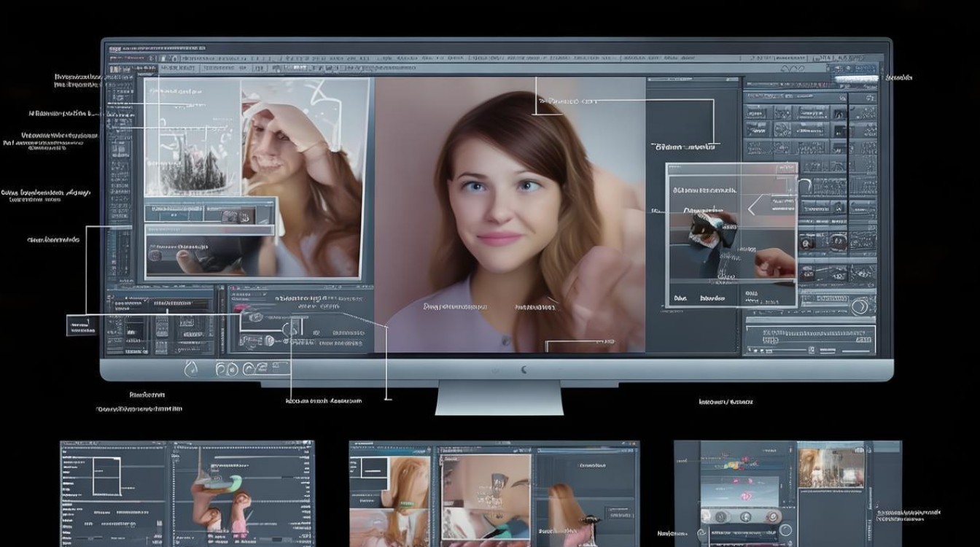The image size is (980, 547).
Task: Click the crescent moon logo on the monitor chin
Action: (x=524, y=370)
